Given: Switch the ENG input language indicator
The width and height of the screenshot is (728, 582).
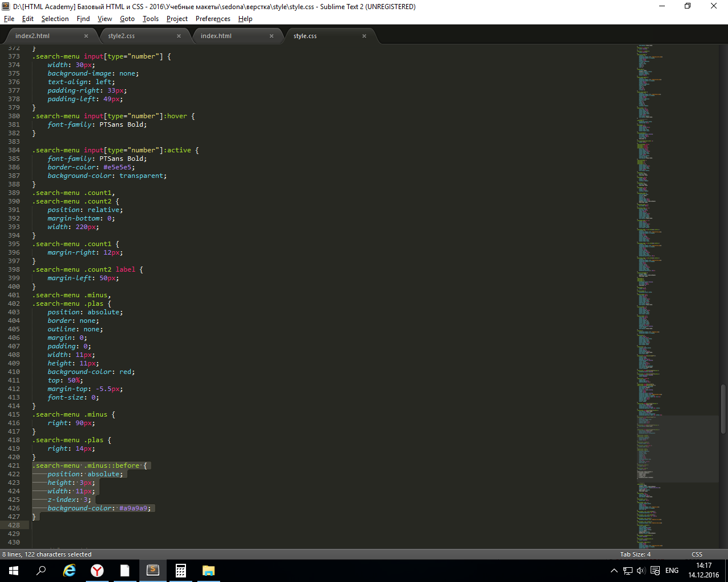Looking at the screenshot, I should (672, 571).
